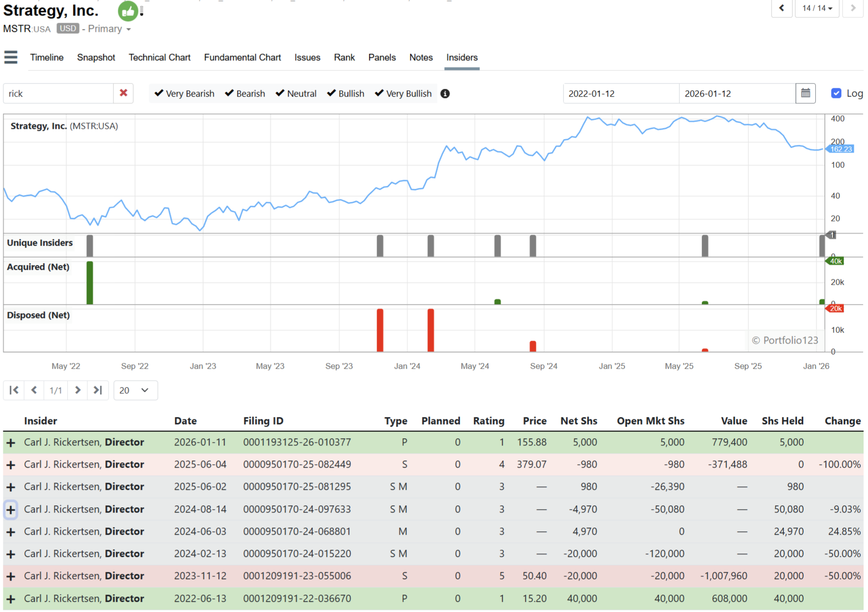Open the 14 / 14 ticker dropdown
868x612 pixels.
(817, 8)
